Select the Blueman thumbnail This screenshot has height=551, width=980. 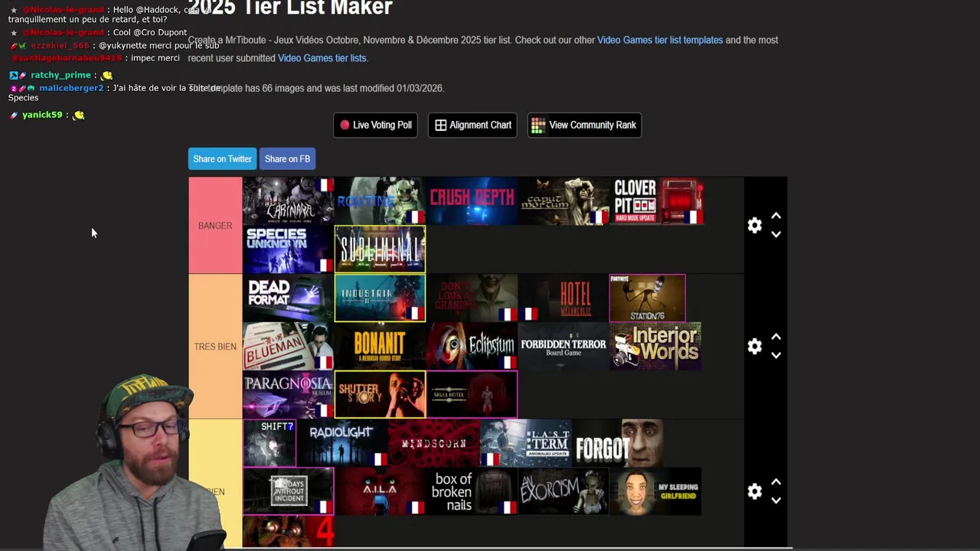[288, 346]
